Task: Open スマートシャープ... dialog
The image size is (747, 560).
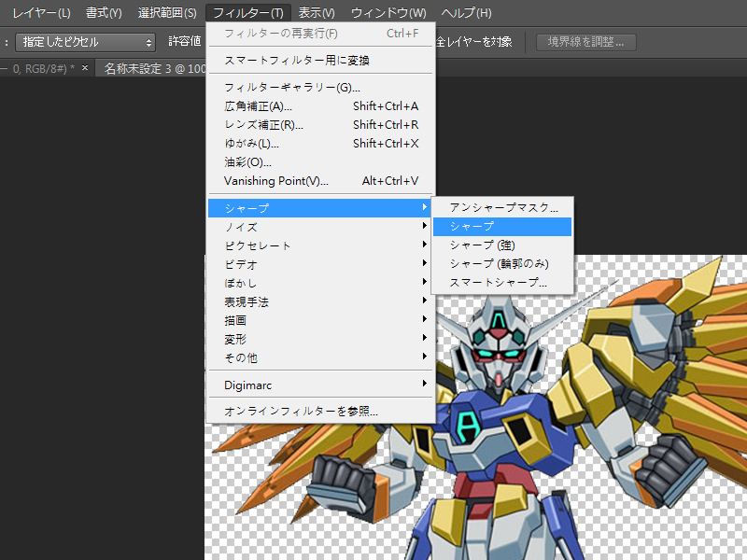Action: pos(502,283)
